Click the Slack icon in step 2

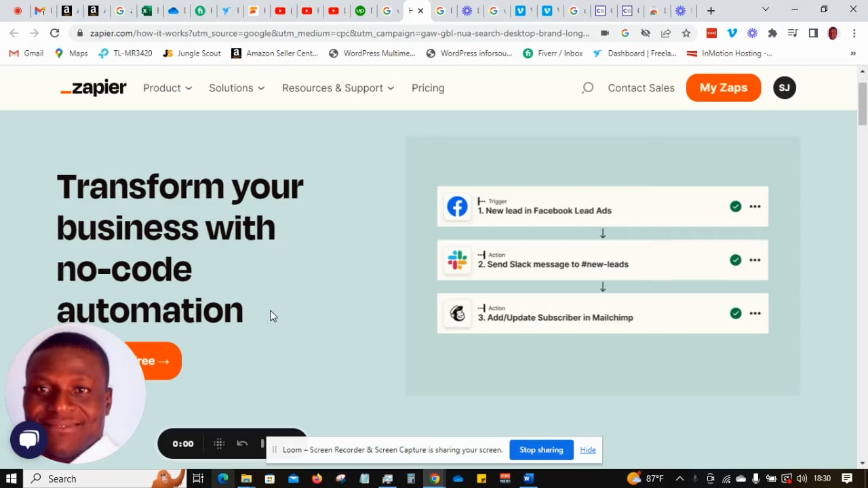(457, 260)
